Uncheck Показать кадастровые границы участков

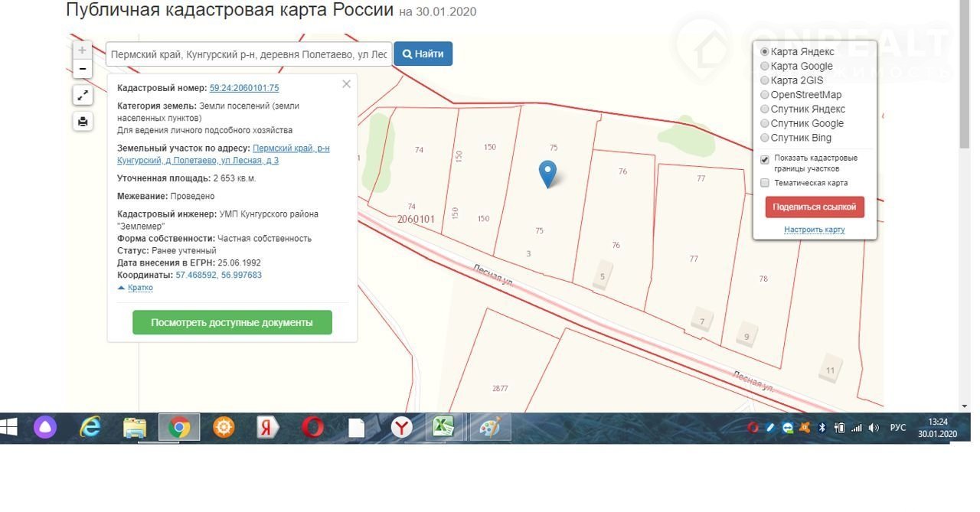765,160
